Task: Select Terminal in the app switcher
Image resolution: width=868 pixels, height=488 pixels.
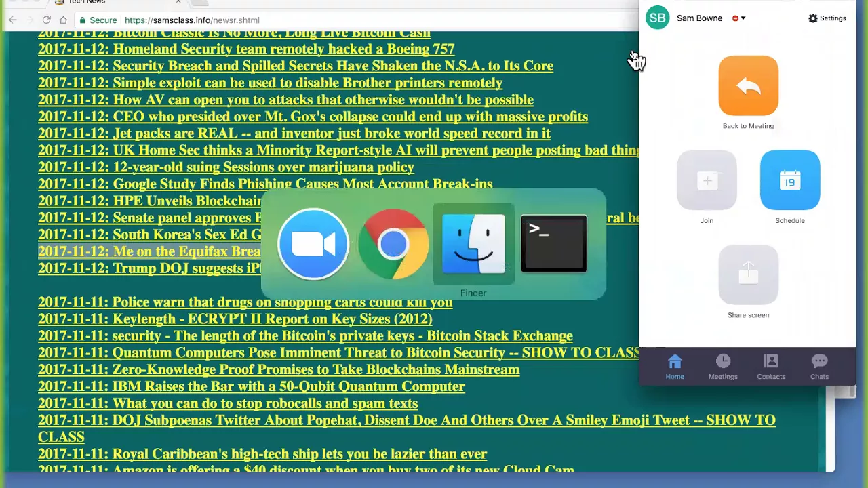Action: point(553,244)
